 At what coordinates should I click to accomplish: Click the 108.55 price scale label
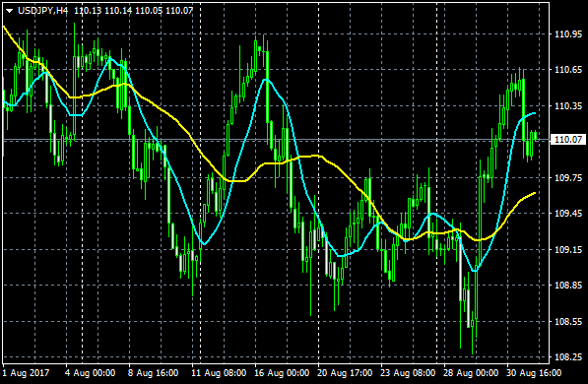[568, 322]
